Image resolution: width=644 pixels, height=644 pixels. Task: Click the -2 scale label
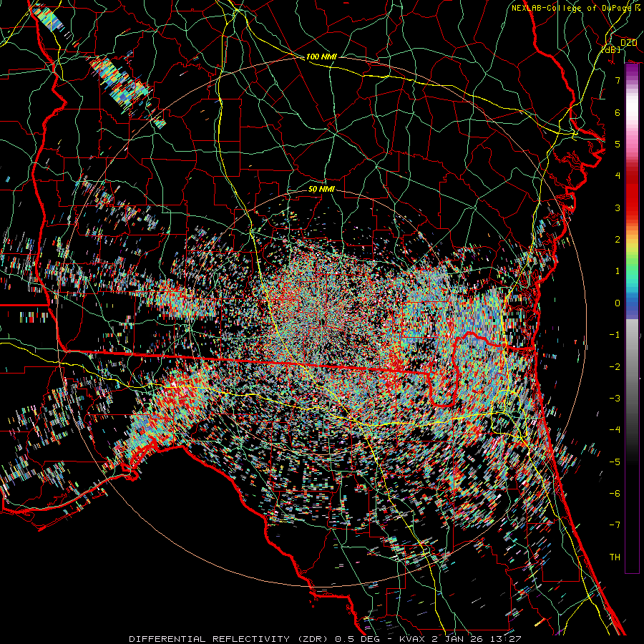point(615,367)
